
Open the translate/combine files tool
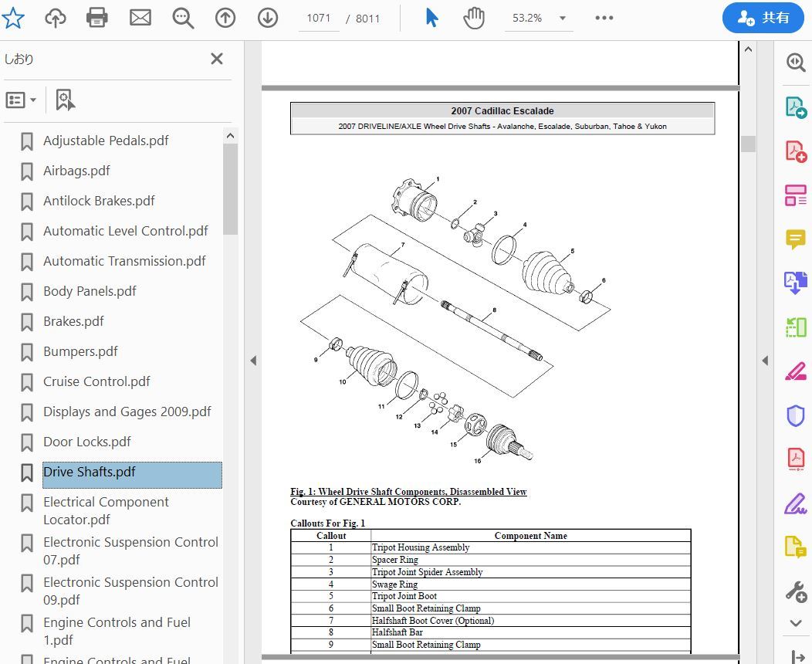(x=796, y=283)
